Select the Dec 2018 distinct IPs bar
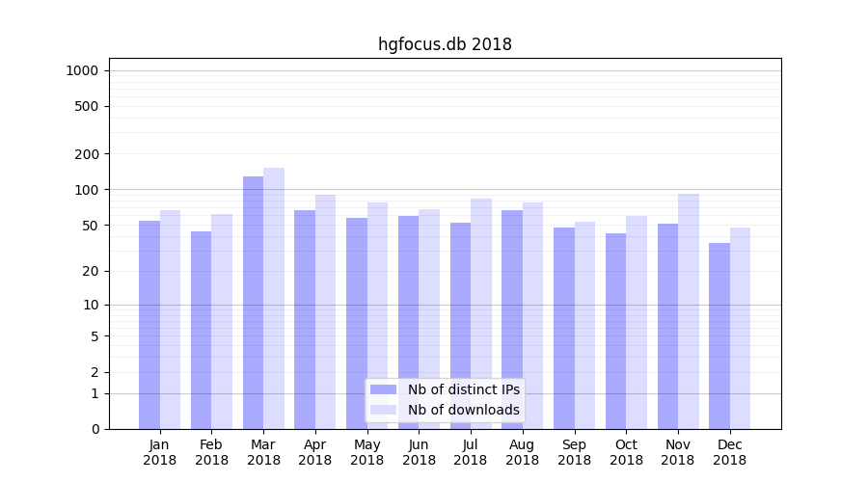This screenshot has height=482, width=868. [719, 335]
